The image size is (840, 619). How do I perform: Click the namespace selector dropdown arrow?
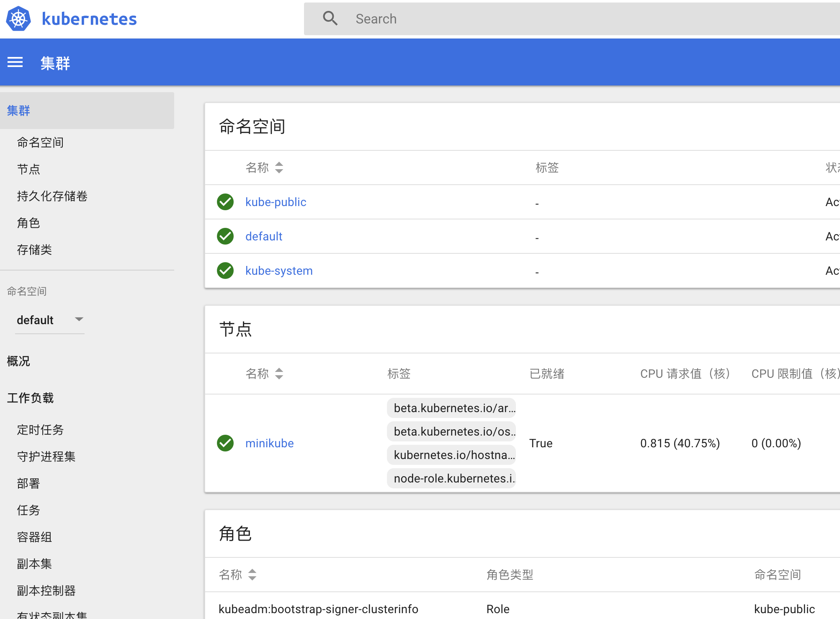(79, 320)
